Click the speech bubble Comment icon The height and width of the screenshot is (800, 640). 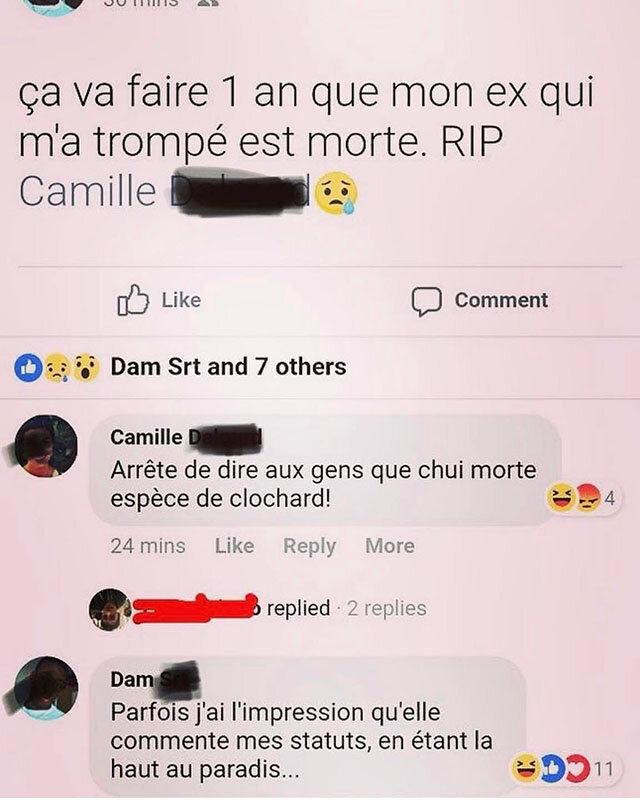426,302
